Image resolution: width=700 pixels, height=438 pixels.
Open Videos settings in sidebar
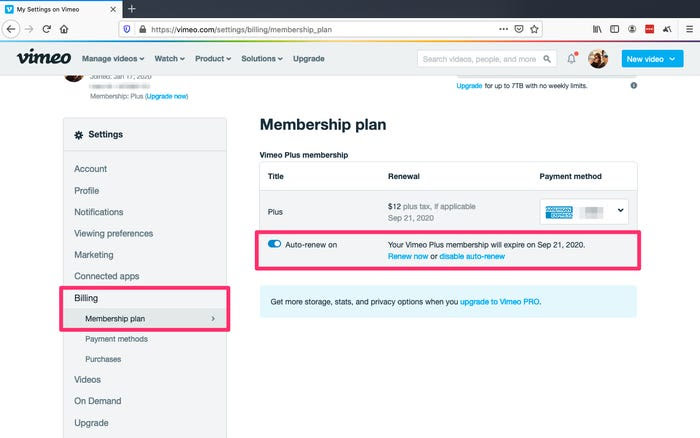point(88,380)
